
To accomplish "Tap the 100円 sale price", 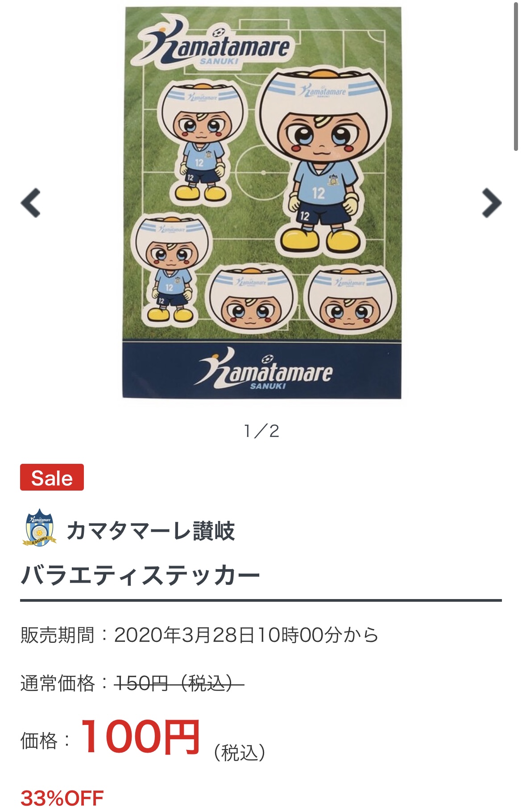I will (x=140, y=737).
